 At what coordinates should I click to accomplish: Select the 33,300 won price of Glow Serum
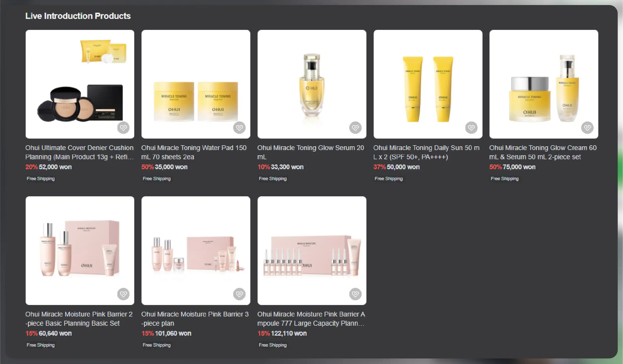[287, 167]
